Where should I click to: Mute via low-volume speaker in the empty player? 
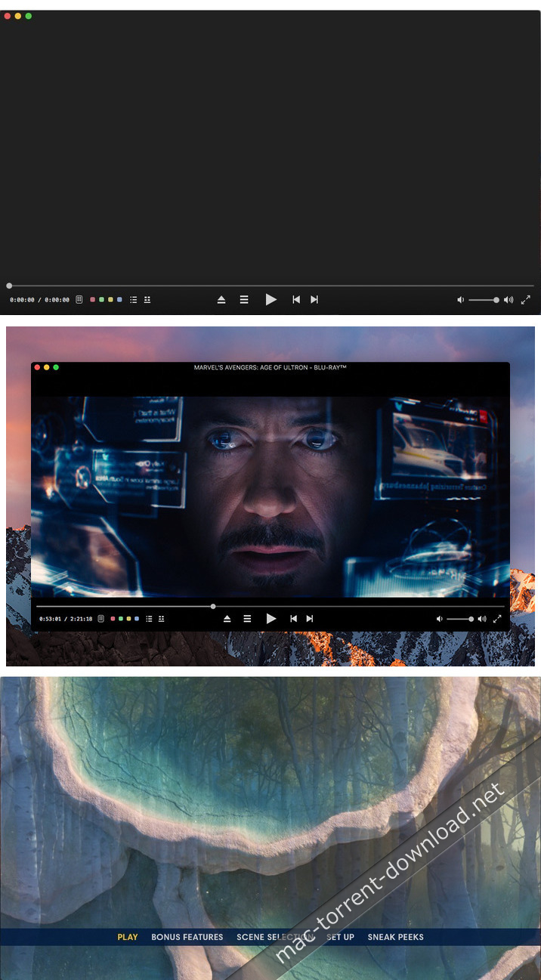[x=460, y=300]
